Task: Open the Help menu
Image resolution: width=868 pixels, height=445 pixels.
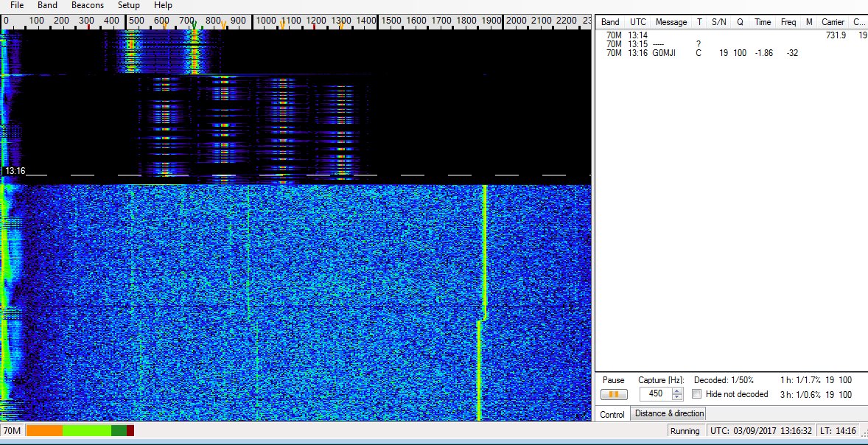Action: coord(163,5)
